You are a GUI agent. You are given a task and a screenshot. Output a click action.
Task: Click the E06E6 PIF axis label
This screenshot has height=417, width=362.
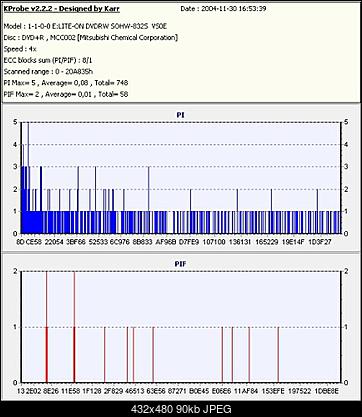coord(222,391)
